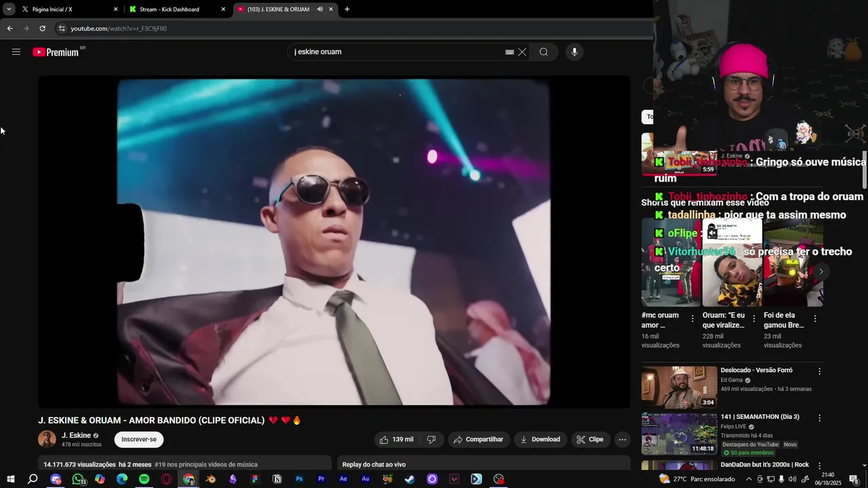868x488 pixels.
Task: Open Figma from the taskbar
Action: coord(255,479)
